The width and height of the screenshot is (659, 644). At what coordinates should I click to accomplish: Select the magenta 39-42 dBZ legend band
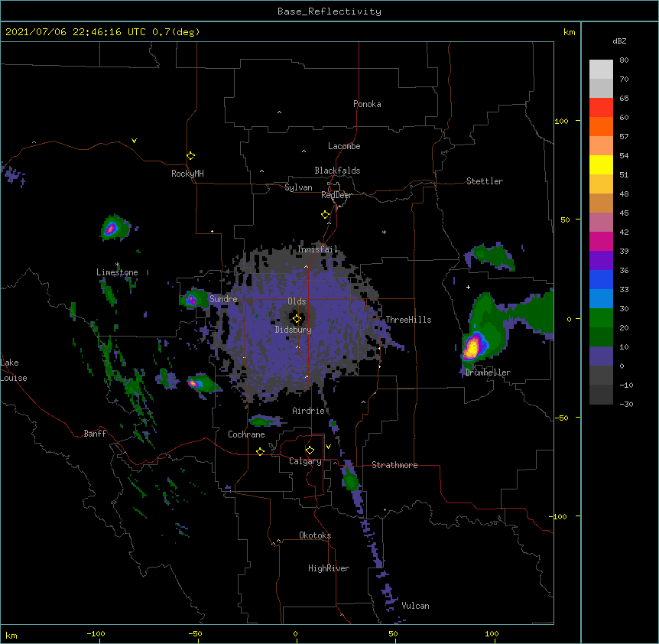(601, 241)
